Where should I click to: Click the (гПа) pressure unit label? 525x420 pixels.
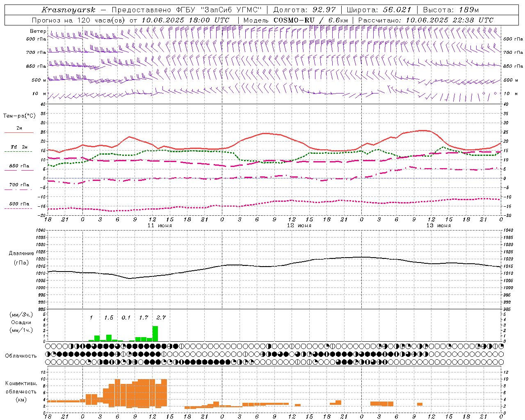click(21, 263)
